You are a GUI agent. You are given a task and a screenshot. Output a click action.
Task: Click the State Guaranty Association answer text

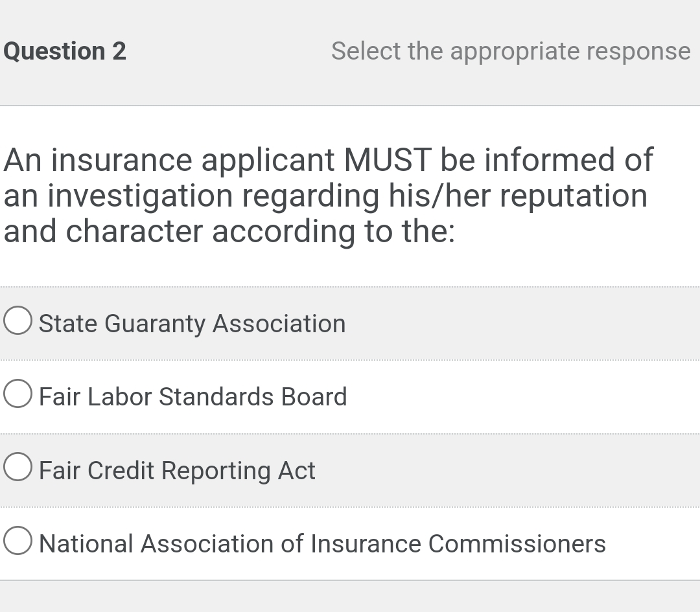[192, 323]
